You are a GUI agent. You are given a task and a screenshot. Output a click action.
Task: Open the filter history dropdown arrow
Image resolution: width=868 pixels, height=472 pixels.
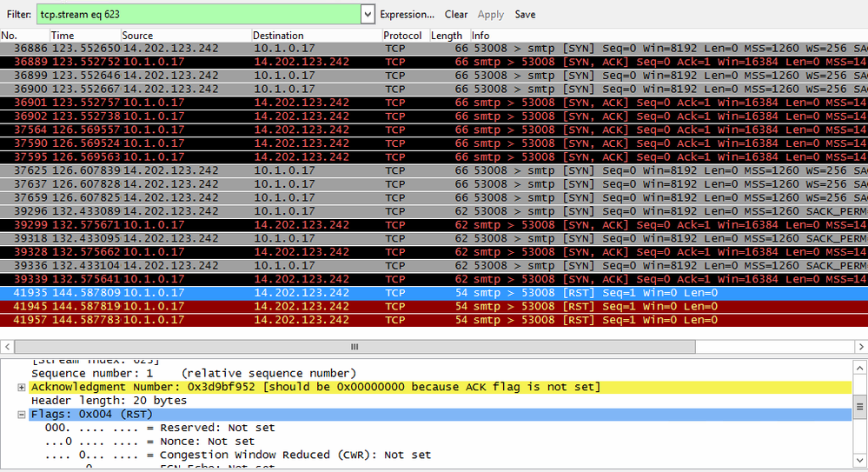coord(367,14)
